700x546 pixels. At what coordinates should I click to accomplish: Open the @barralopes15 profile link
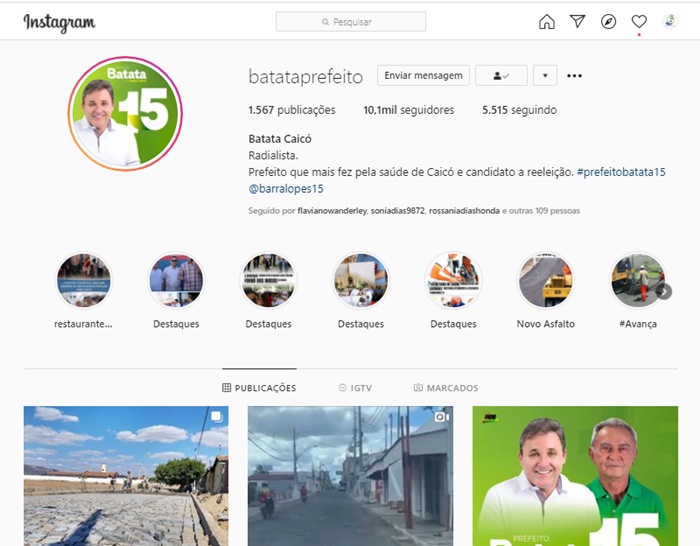click(286, 188)
